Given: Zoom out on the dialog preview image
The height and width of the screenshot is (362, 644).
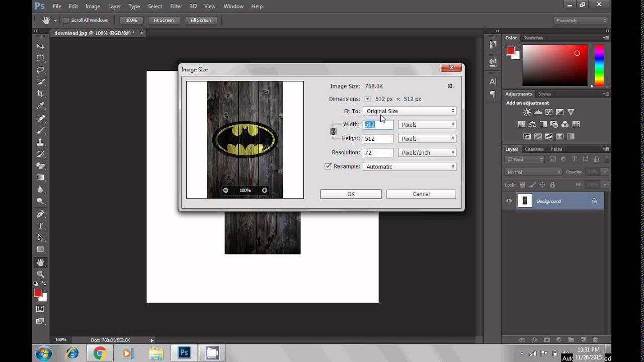Looking at the screenshot, I should click(x=226, y=191).
